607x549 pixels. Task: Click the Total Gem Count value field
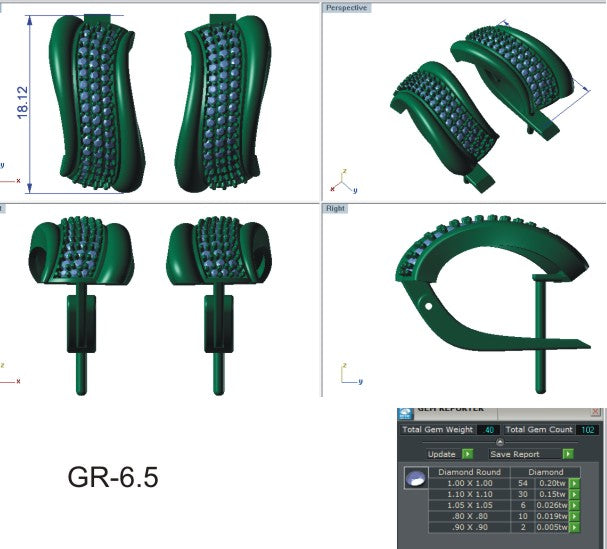coord(588,429)
